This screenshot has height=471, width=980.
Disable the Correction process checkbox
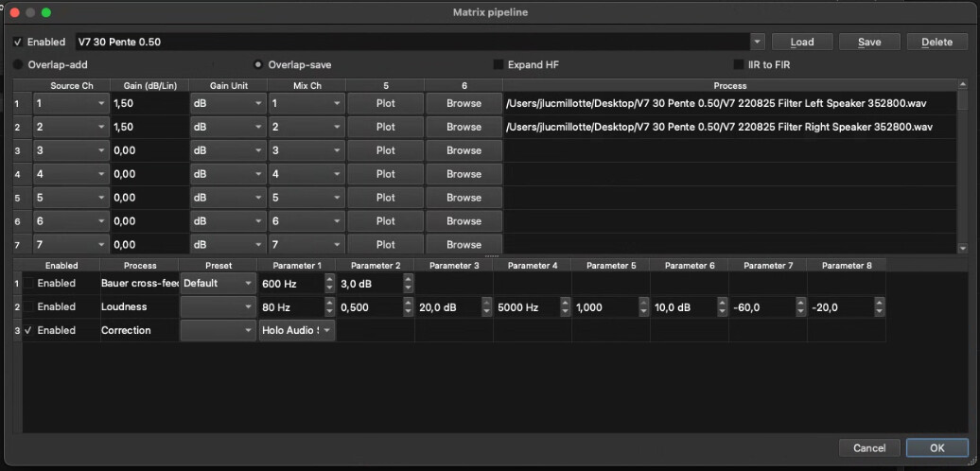(x=28, y=330)
